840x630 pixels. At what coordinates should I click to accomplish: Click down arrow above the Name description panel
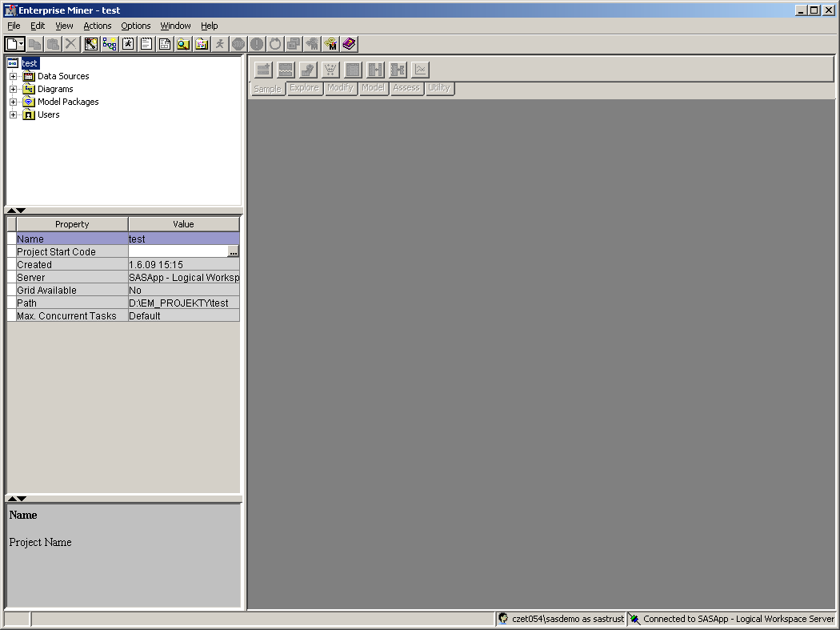click(x=21, y=499)
